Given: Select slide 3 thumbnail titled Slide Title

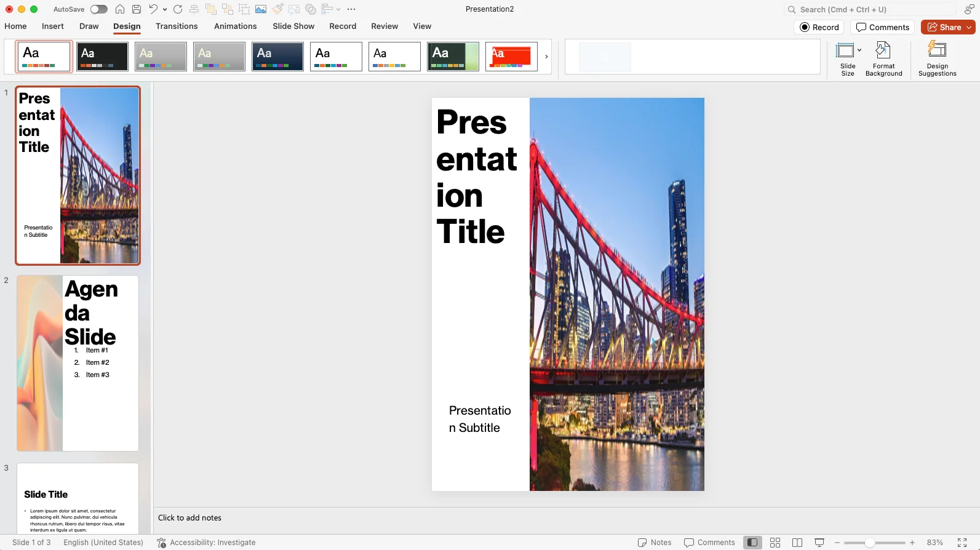Looking at the screenshot, I should click(78, 498).
